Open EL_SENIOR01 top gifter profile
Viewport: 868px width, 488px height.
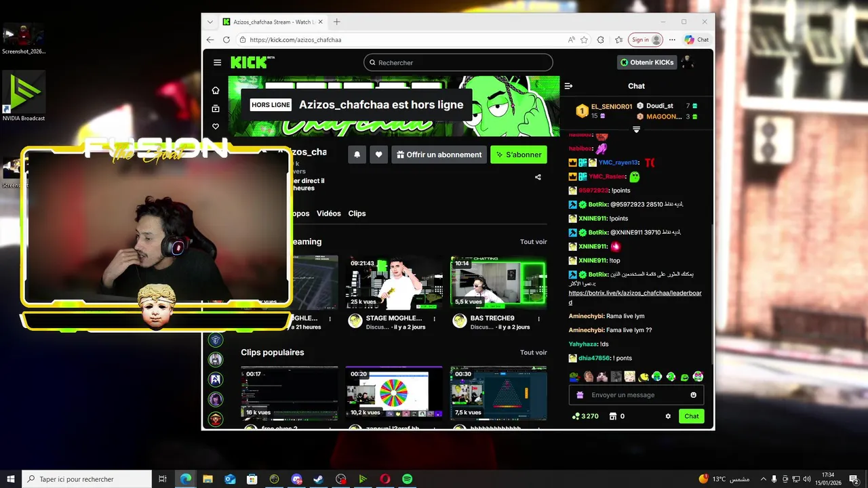click(612, 106)
